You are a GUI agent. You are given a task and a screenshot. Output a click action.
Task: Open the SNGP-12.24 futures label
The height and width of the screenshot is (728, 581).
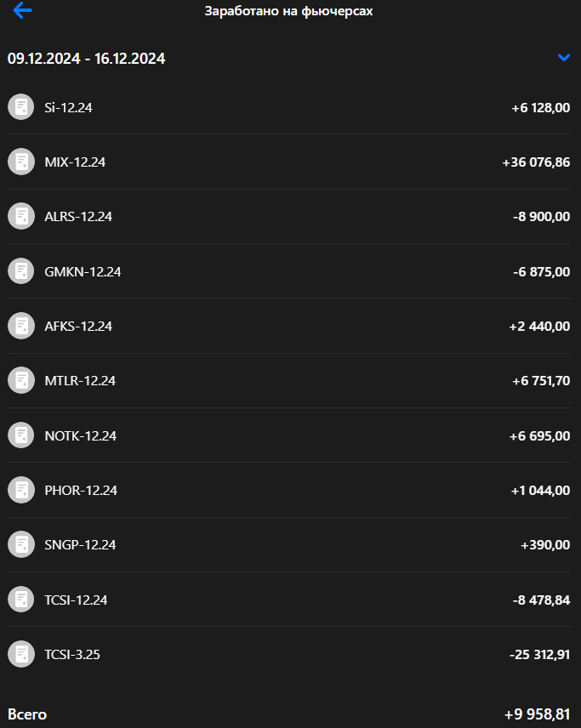[80, 545]
